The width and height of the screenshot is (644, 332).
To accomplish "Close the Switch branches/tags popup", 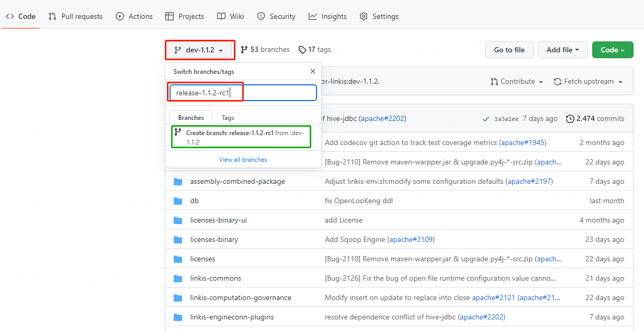I will click(x=313, y=72).
